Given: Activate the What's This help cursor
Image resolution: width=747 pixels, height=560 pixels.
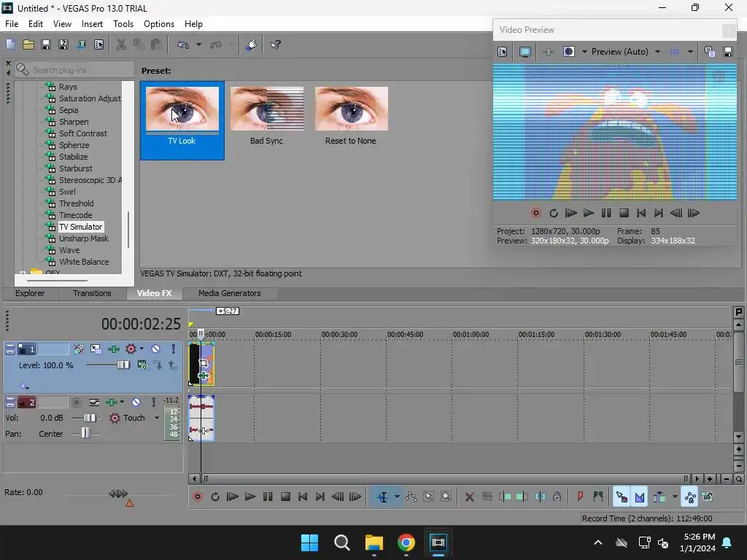Looking at the screenshot, I should coord(275,44).
